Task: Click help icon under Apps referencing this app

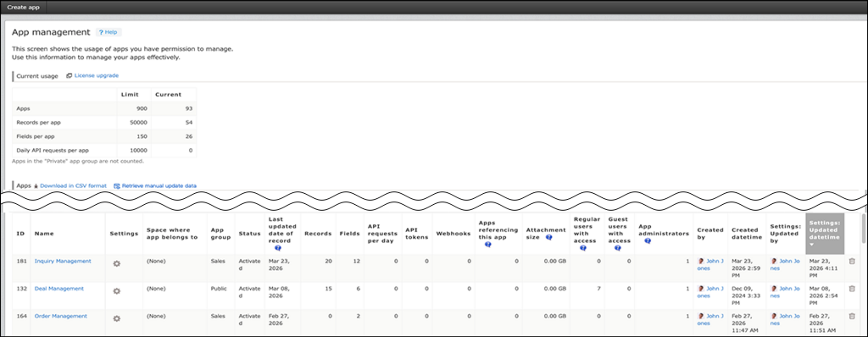Action: point(487,245)
